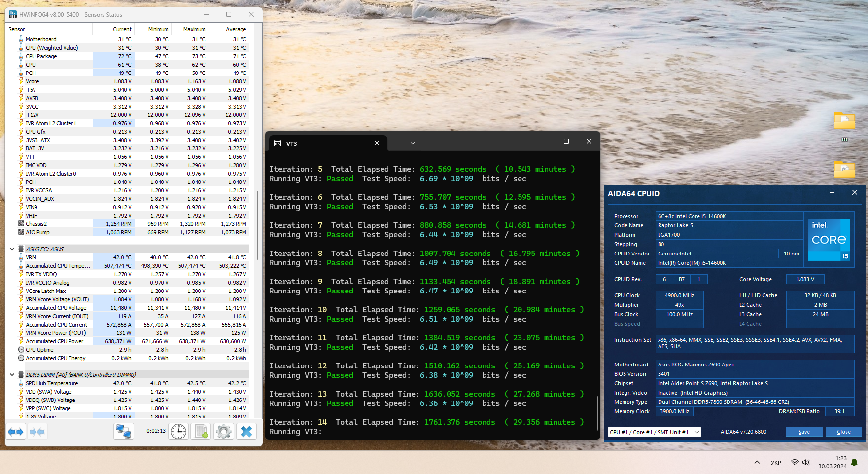Click the speaker icon in the system tray

point(807,462)
